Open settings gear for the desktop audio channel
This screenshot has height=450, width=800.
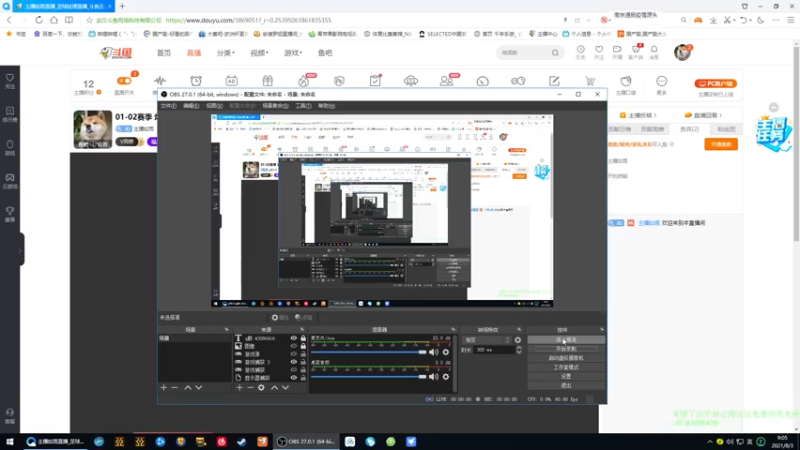[x=446, y=377]
